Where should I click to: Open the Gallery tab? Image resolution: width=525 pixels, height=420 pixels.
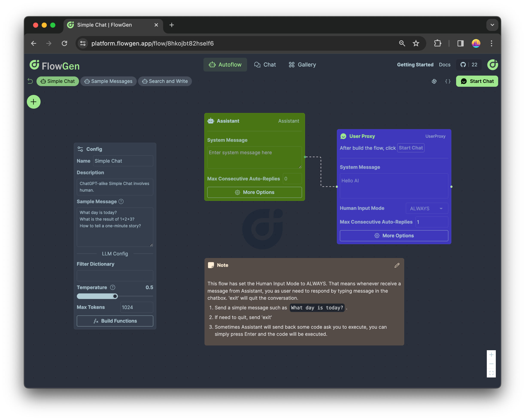click(302, 65)
